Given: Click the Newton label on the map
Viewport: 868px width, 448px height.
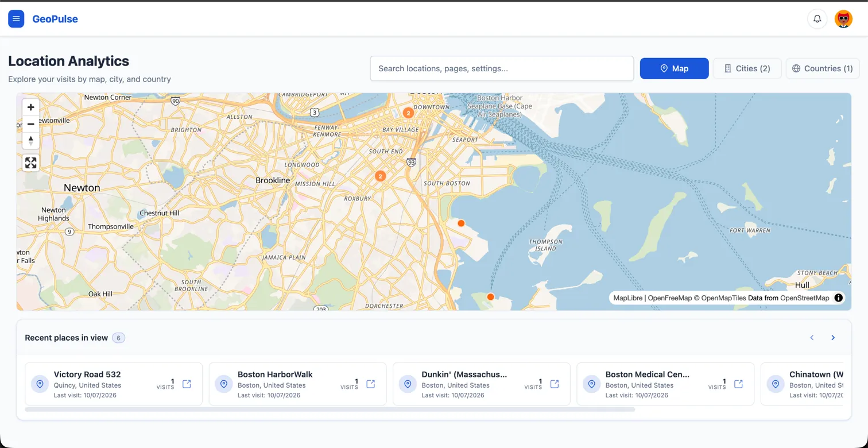Looking at the screenshot, I should click(82, 188).
